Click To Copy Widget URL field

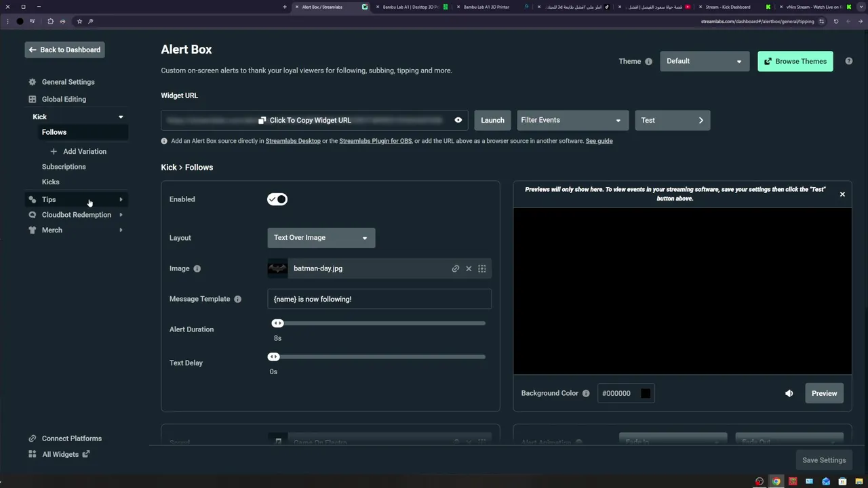click(315, 120)
